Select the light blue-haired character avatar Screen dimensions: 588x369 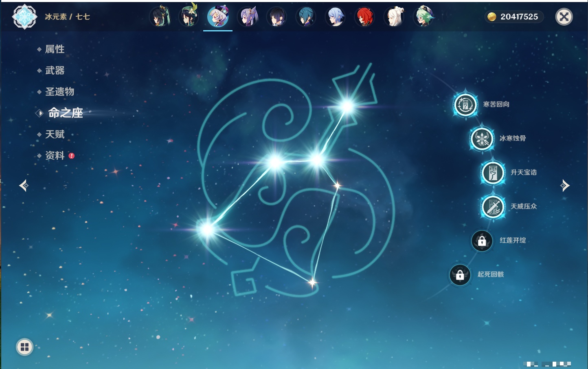coord(335,17)
